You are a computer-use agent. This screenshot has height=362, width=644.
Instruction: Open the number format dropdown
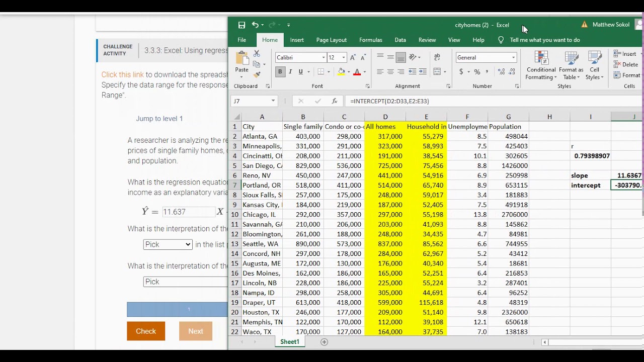(513, 58)
